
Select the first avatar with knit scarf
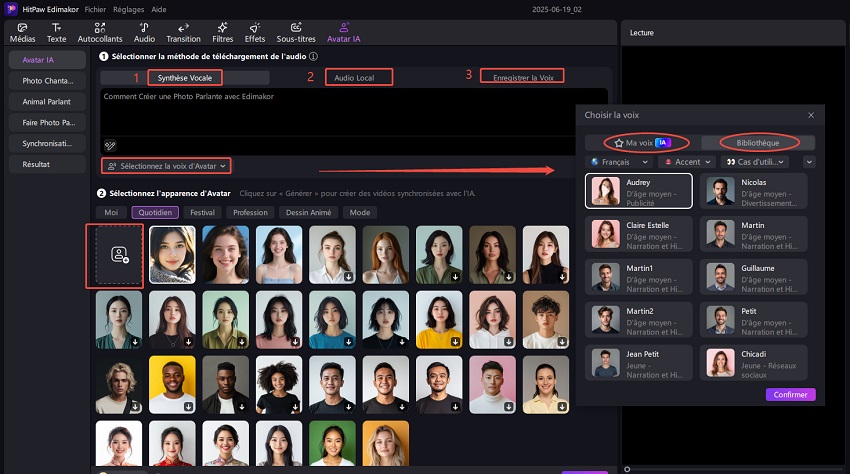[x=172, y=255]
